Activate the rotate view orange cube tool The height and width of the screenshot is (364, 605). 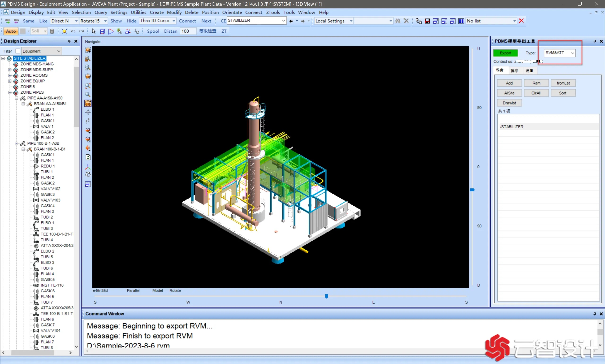(88, 103)
